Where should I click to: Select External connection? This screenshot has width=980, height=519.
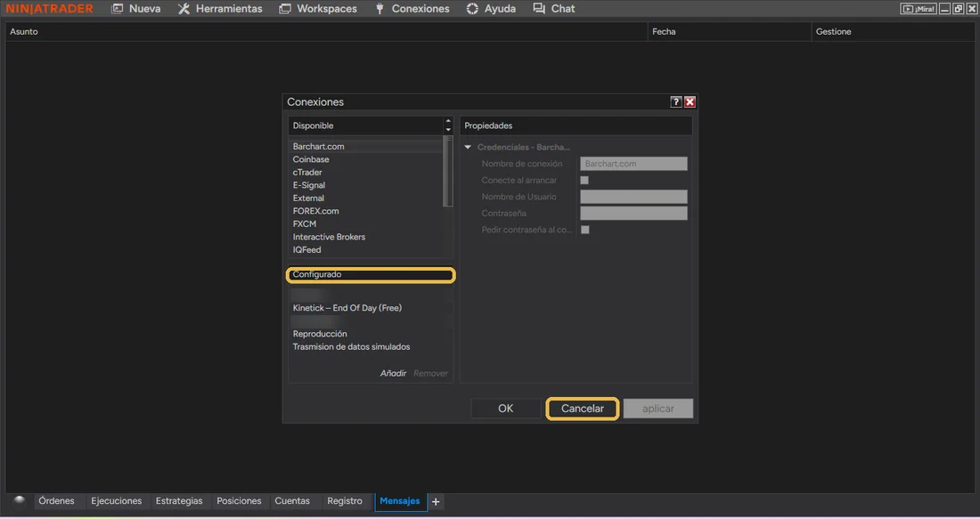pos(366,198)
